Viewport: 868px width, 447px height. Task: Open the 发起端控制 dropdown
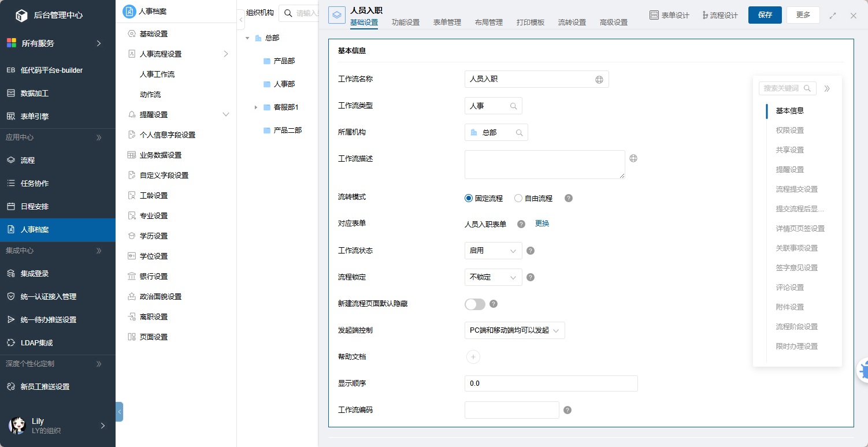tap(514, 330)
